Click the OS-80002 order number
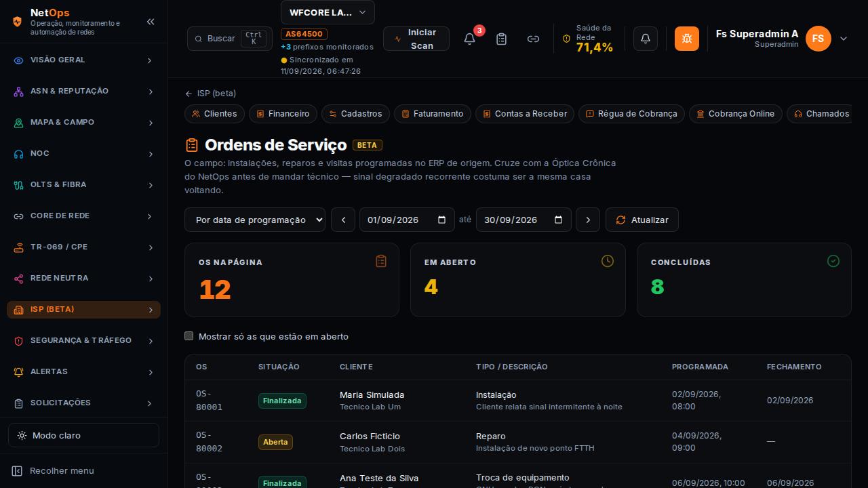This screenshot has height=488, width=868. tap(210, 442)
